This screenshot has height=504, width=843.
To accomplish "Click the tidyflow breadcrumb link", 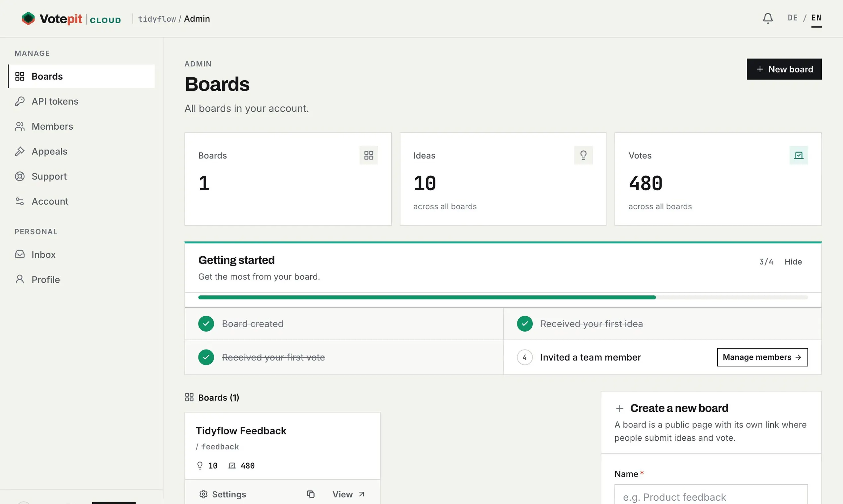I will [157, 19].
